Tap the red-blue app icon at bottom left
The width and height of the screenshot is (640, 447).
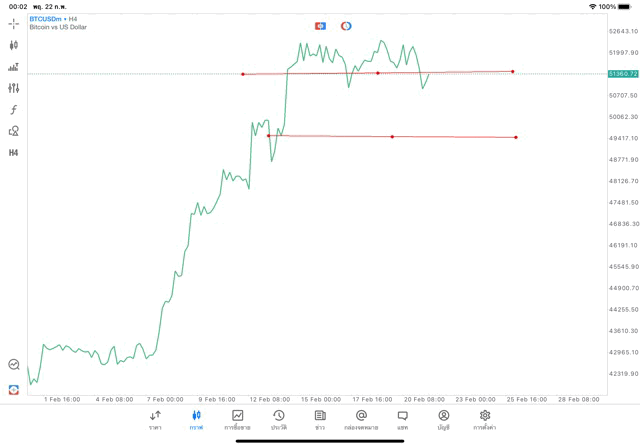pos(14,389)
